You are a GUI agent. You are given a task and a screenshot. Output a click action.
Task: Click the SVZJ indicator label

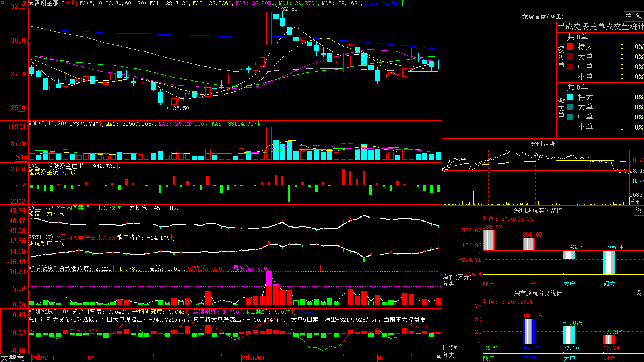[x=35, y=166]
